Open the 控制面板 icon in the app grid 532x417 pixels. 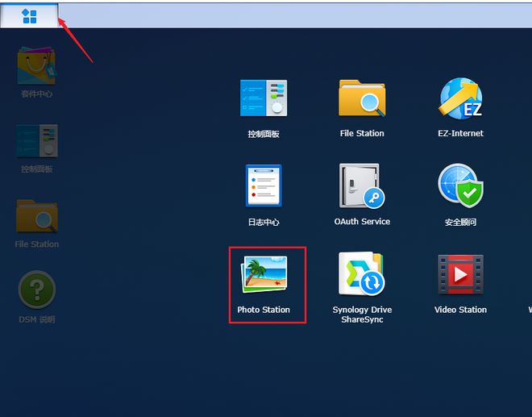[264, 98]
